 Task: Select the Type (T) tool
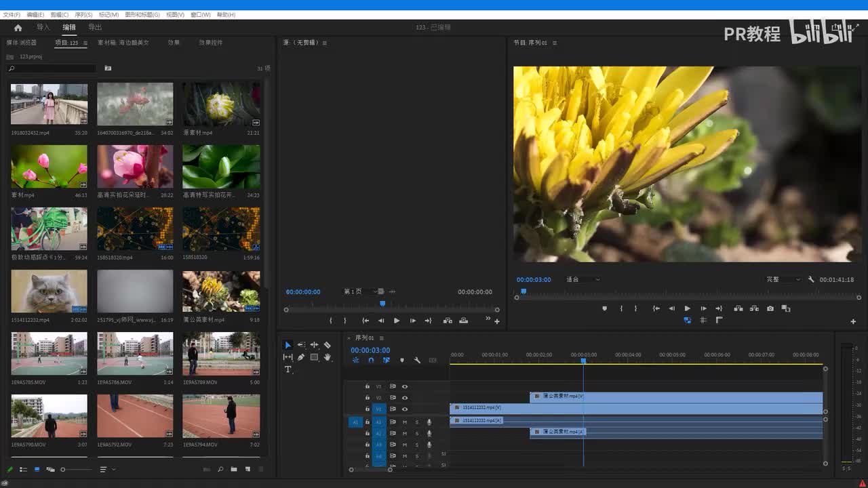coord(288,369)
